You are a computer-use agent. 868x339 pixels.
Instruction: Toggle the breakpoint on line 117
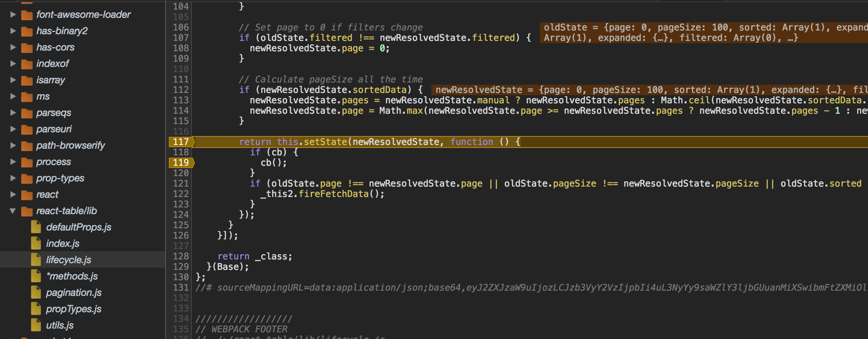tap(181, 142)
